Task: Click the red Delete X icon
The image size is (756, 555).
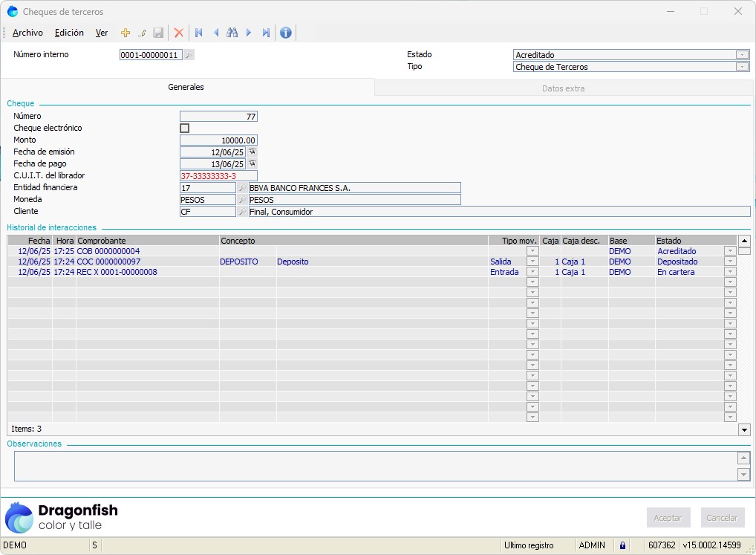Action: (x=178, y=33)
